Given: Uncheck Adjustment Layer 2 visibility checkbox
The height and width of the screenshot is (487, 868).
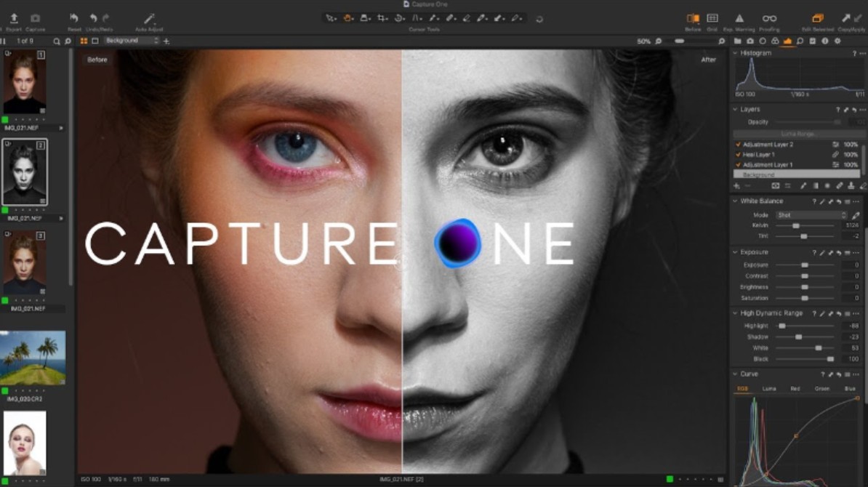Looking at the screenshot, I should click(738, 145).
